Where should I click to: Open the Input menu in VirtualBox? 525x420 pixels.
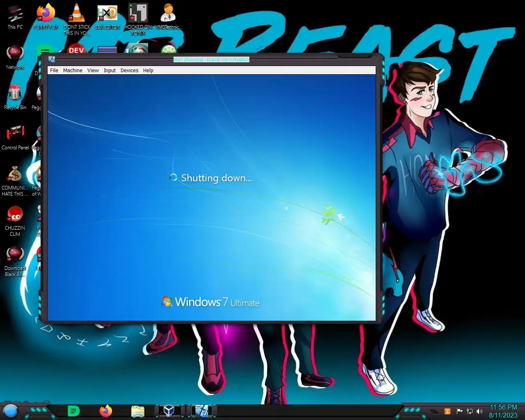tap(110, 71)
